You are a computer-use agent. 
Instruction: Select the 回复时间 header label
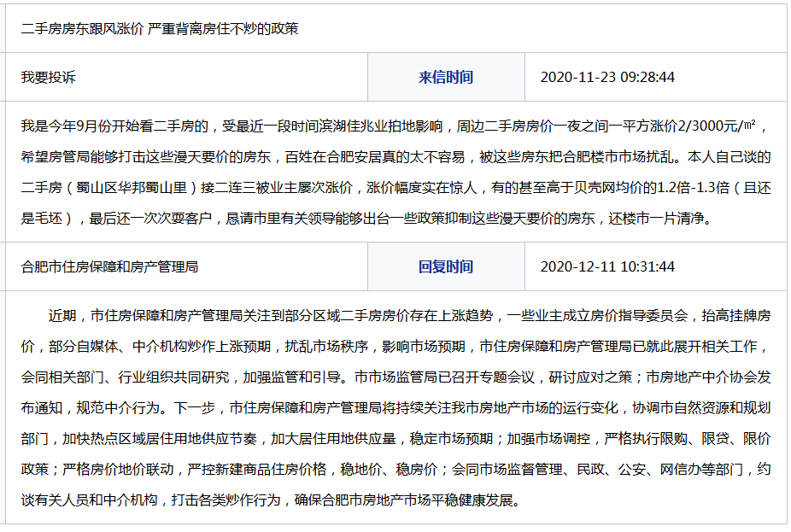[446, 266]
